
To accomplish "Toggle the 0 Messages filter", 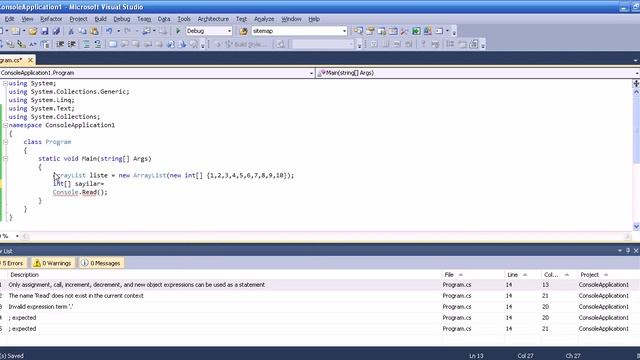I will 100,263.
